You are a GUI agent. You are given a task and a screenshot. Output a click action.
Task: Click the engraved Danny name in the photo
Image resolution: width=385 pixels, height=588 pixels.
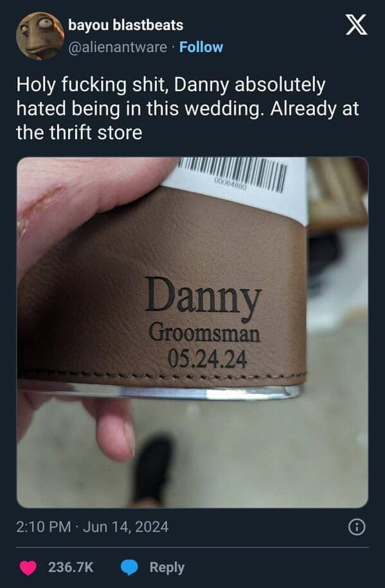tap(203, 299)
